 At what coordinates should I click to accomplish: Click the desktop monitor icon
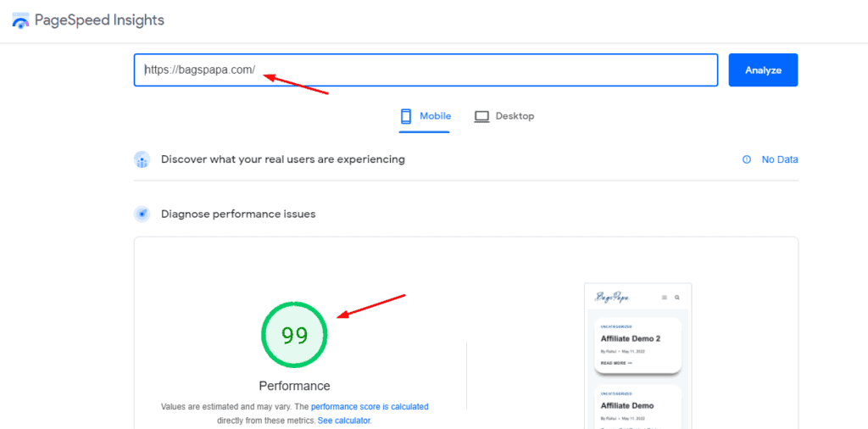click(481, 116)
